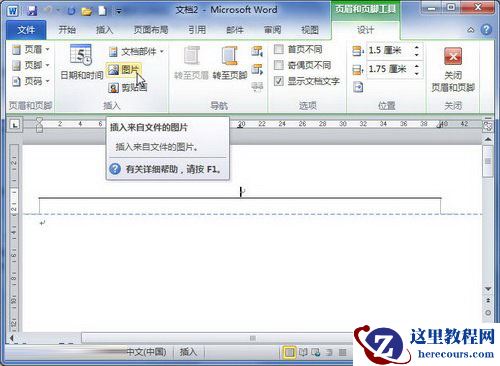Click previous page double-arrow button
Screen dimensions: 500x366
[x=488, y=301]
